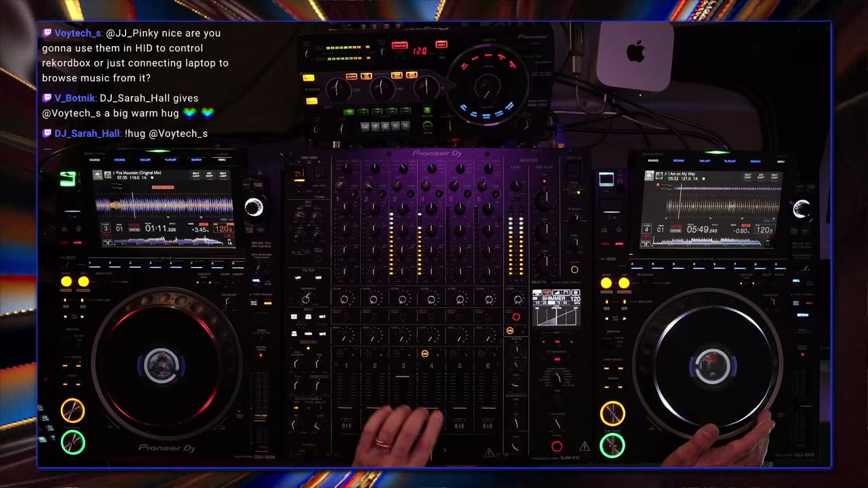The width and height of the screenshot is (868, 488).
Task: Open MENU tab on left CDJ screen
Action: [222, 161]
